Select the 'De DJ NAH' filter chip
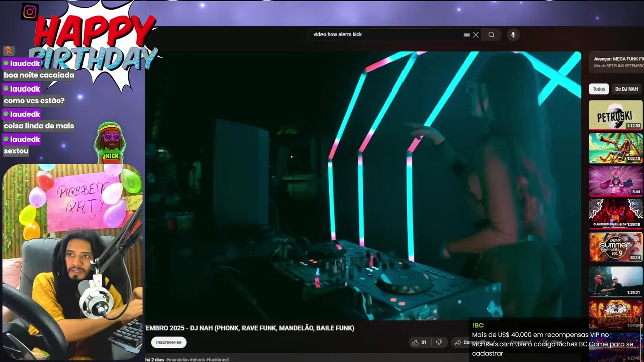The width and height of the screenshot is (644, 362). click(626, 89)
